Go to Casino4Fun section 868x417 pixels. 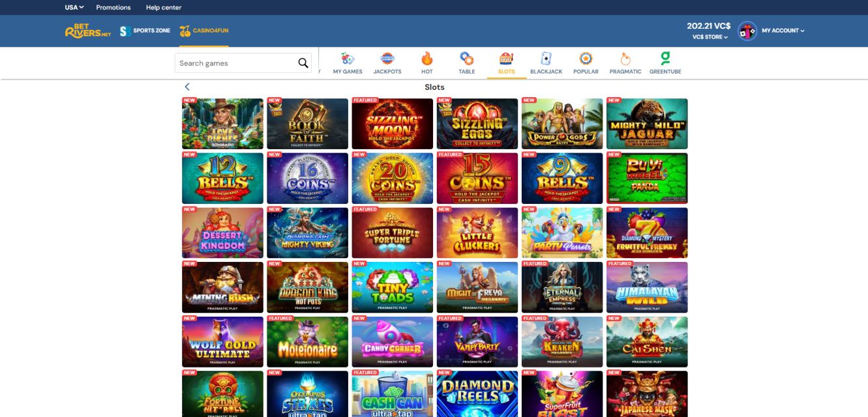pos(204,31)
